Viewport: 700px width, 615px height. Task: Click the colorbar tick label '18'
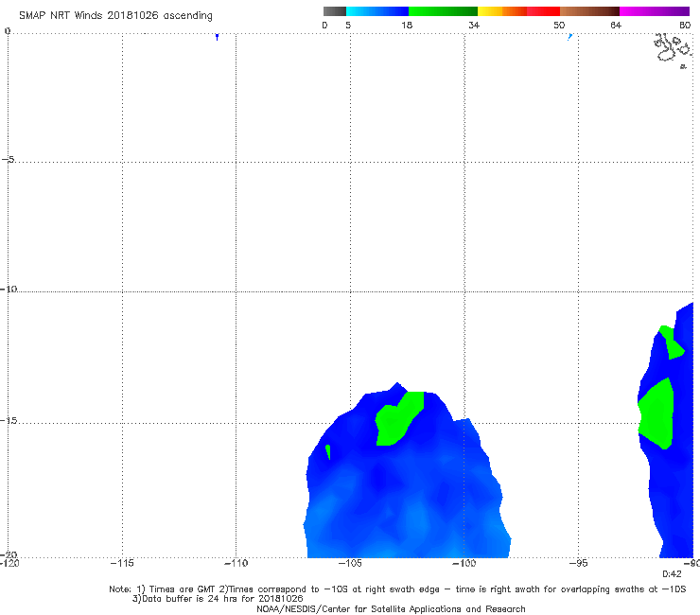407,26
